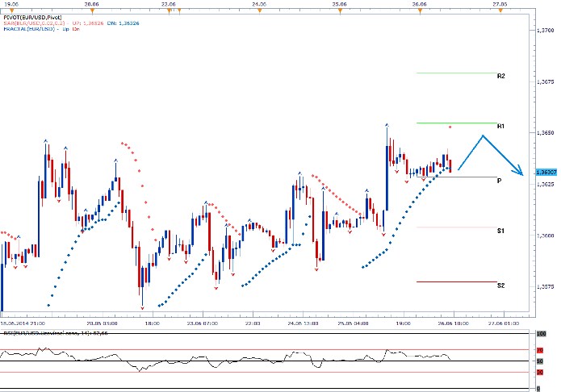Screen dimensions: 561x392
Task: Click the 27.06 01:00 time axis label
Action: (504, 323)
